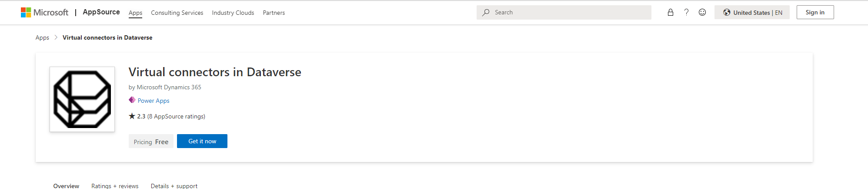Click the Microsoft logo
868x189 pixels.
click(x=44, y=13)
